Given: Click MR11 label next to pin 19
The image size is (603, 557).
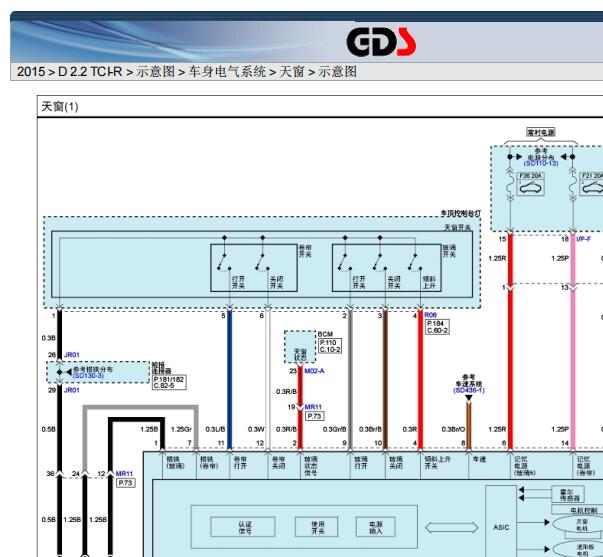Looking at the screenshot, I should tap(313, 407).
